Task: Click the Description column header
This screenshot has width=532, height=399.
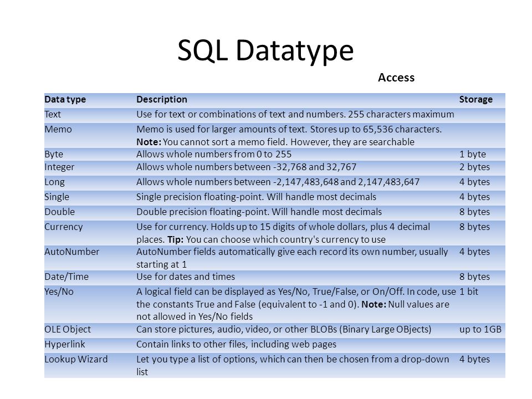Action: coord(161,99)
